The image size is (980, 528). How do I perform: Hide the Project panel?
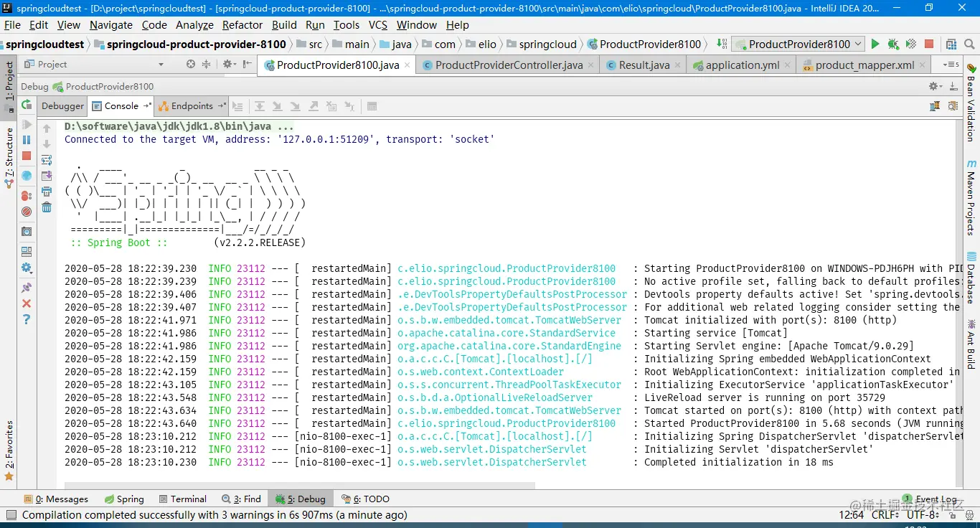click(x=246, y=64)
